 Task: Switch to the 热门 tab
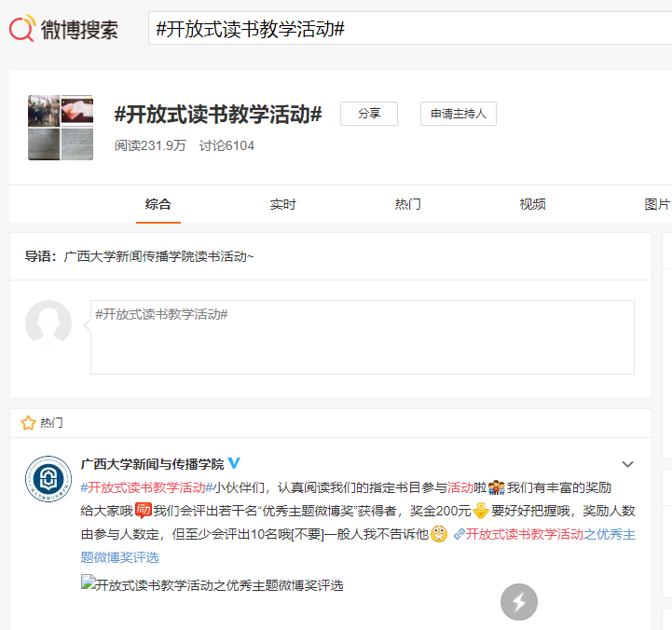pyautogui.click(x=407, y=204)
